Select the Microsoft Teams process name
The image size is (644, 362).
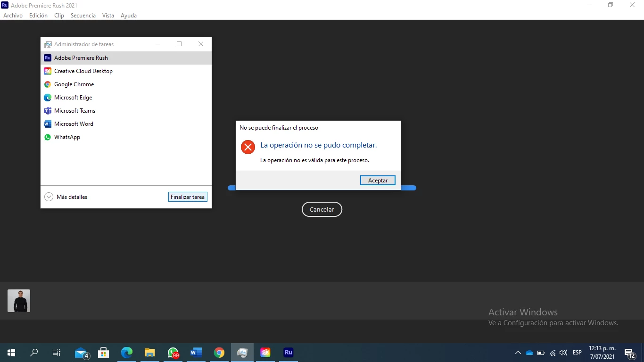coord(74,111)
